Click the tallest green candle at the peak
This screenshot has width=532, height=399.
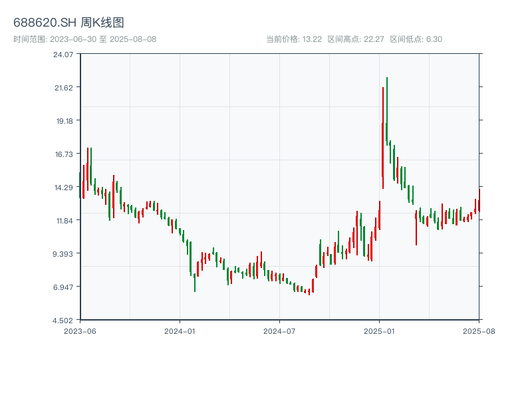(x=387, y=113)
